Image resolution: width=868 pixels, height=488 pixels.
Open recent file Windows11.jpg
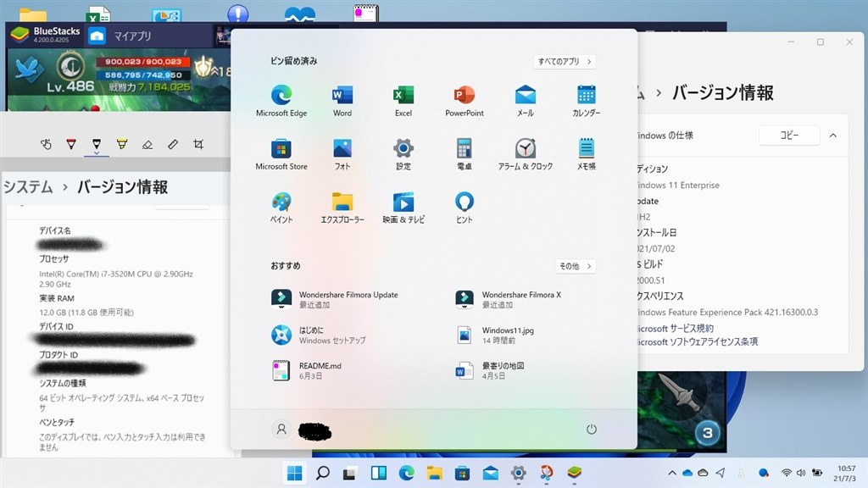click(x=495, y=335)
